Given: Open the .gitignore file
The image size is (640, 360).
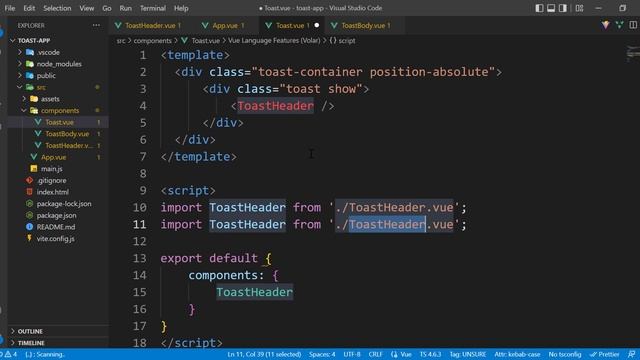Looking at the screenshot, I should click(x=58, y=180).
